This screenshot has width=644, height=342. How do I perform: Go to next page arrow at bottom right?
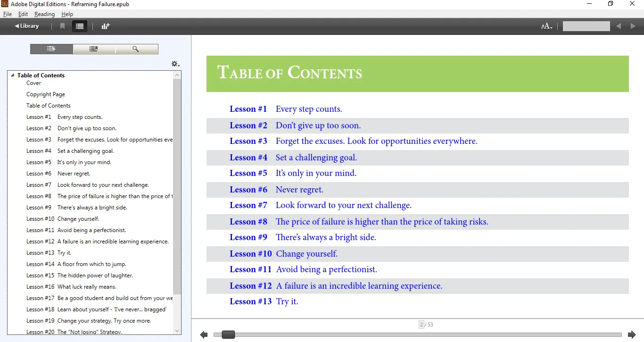(x=632, y=334)
